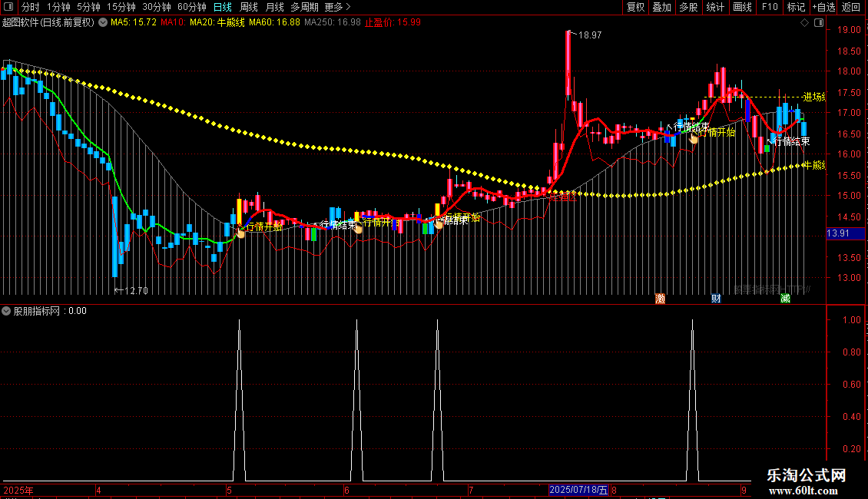The image size is (868, 499).
Task: Switch to the 分时 chart tab
Action: (31, 7)
